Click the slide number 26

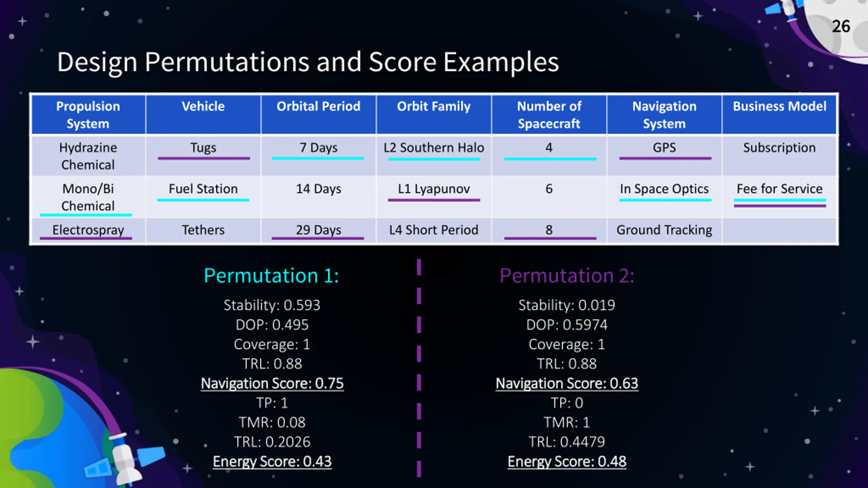point(841,26)
